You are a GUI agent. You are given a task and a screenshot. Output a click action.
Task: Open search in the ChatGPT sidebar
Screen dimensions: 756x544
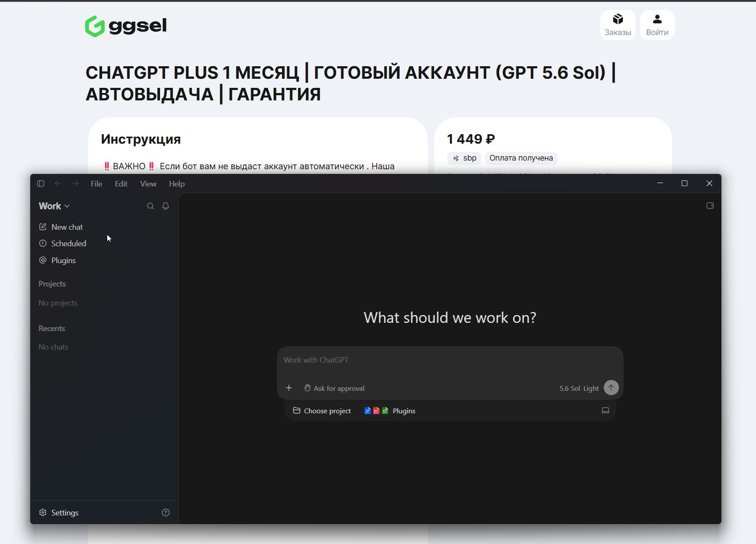click(x=151, y=206)
